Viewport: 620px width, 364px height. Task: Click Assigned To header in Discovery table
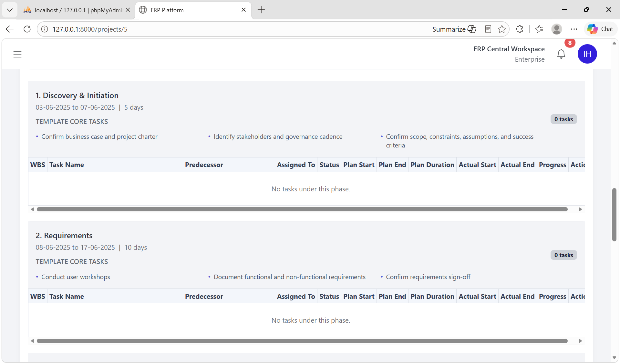point(296,165)
